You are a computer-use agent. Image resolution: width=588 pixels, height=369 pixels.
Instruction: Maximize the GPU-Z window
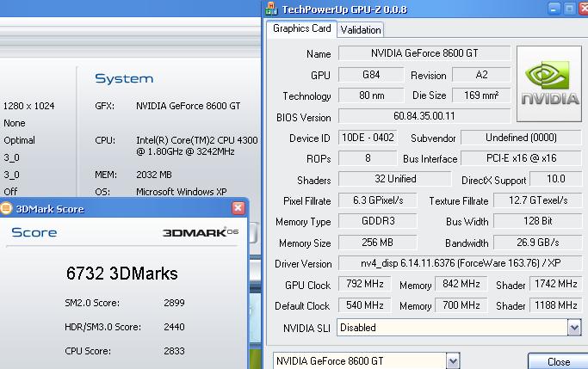tap(570, 9)
